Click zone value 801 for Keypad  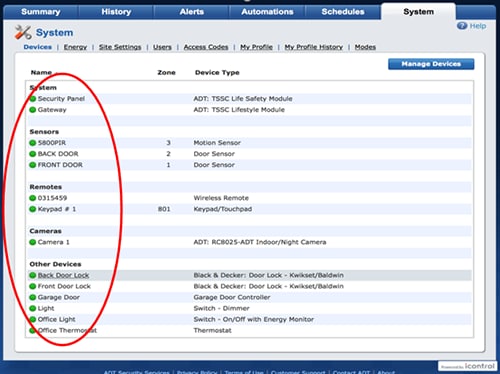pyautogui.click(x=164, y=209)
